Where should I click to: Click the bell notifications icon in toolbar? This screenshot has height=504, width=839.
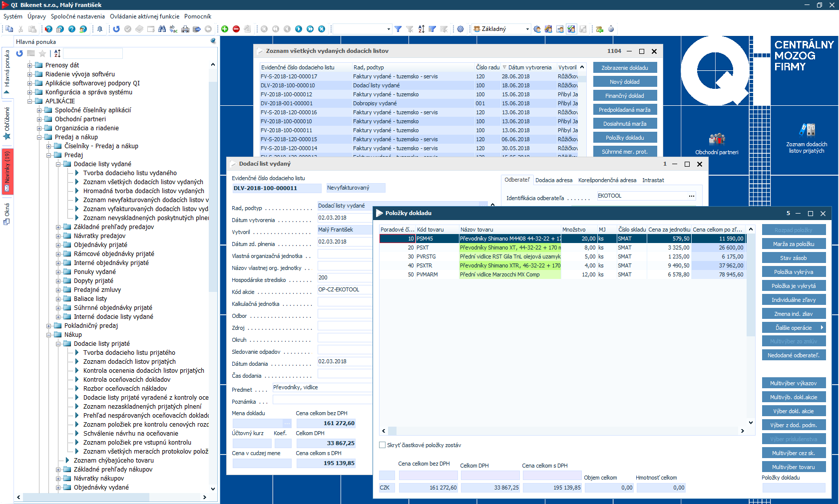(x=100, y=29)
